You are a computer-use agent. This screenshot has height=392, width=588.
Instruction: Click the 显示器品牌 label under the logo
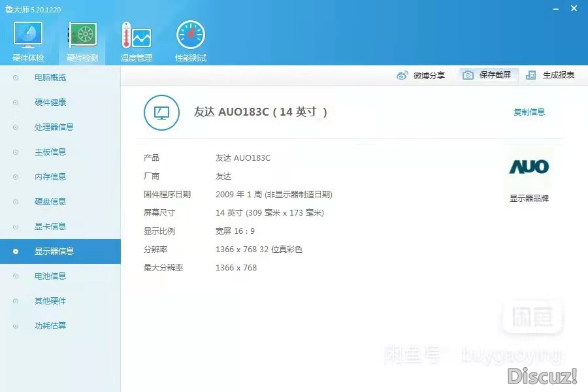529,198
